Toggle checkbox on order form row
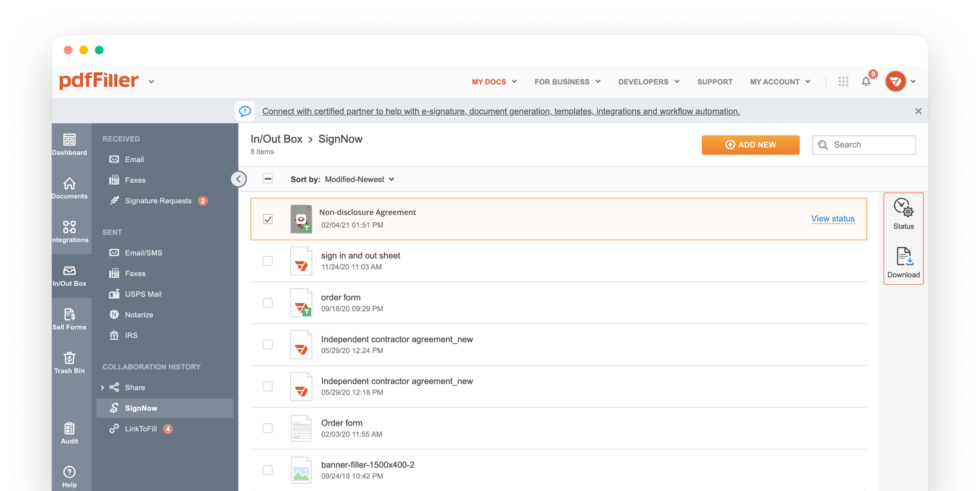This screenshot has width=980, height=491. pos(267,302)
